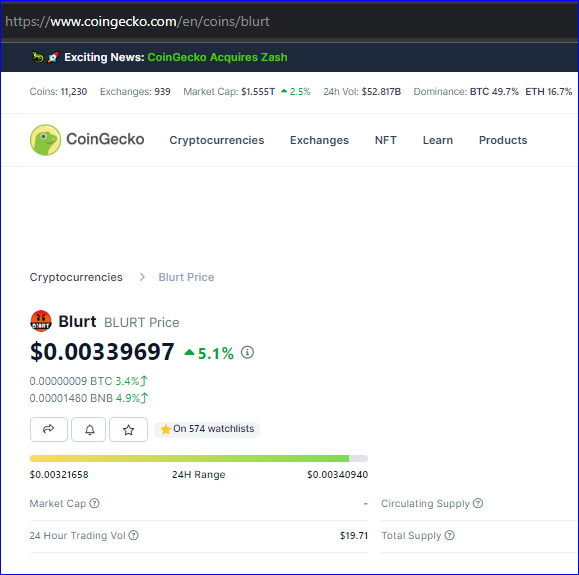Click the rocket icon in news banner
The image size is (579, 575).
pos(53,57)
